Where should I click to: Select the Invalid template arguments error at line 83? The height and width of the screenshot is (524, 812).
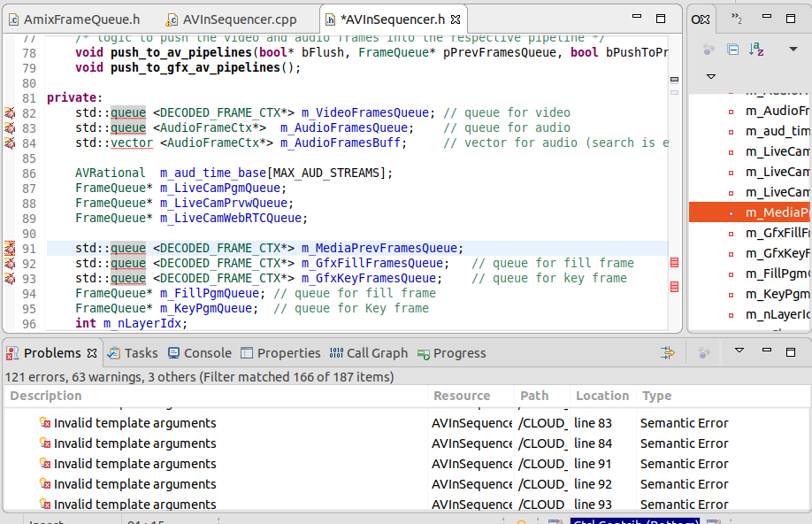tap(408, 423)
